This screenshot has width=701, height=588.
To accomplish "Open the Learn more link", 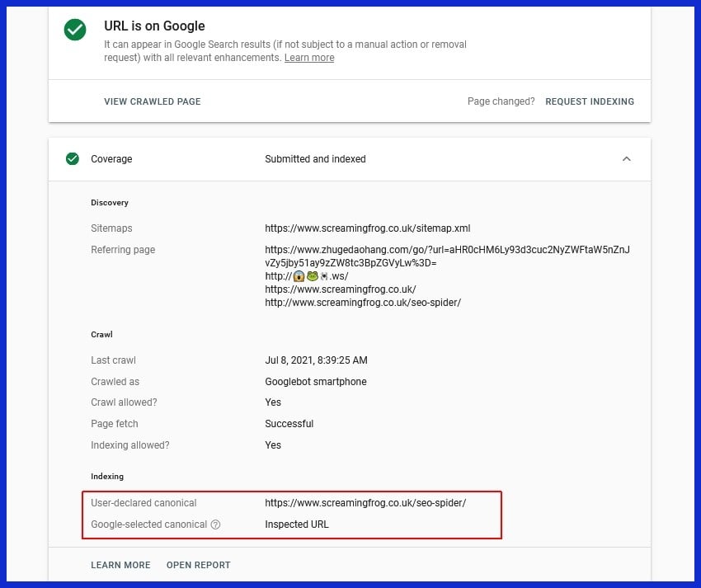I will pos(309,58).
